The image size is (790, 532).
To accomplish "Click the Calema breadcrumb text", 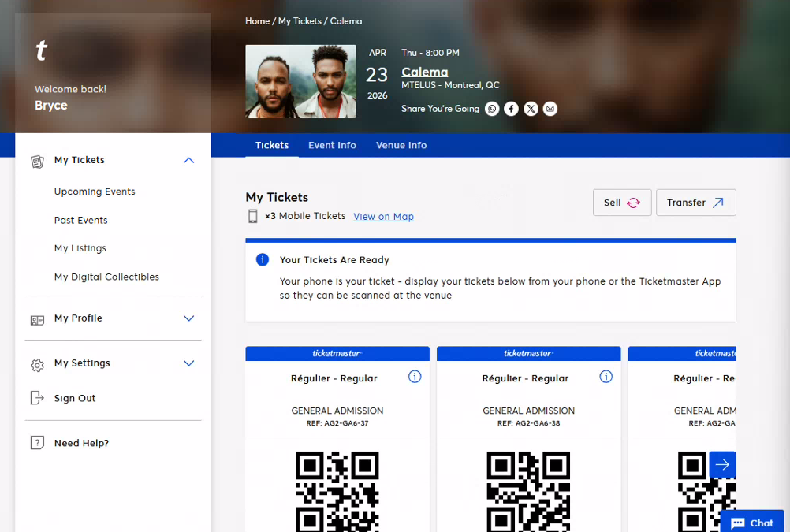I will coord(346,21).
